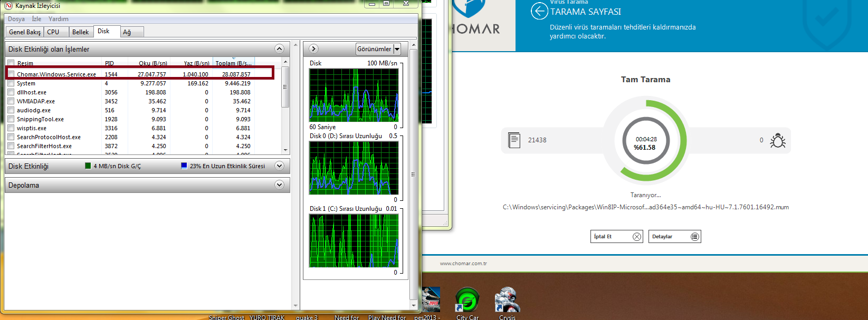Check the Chomar.Windows.Service.exe process box
868x320 pixels.
tap(11, 74)
